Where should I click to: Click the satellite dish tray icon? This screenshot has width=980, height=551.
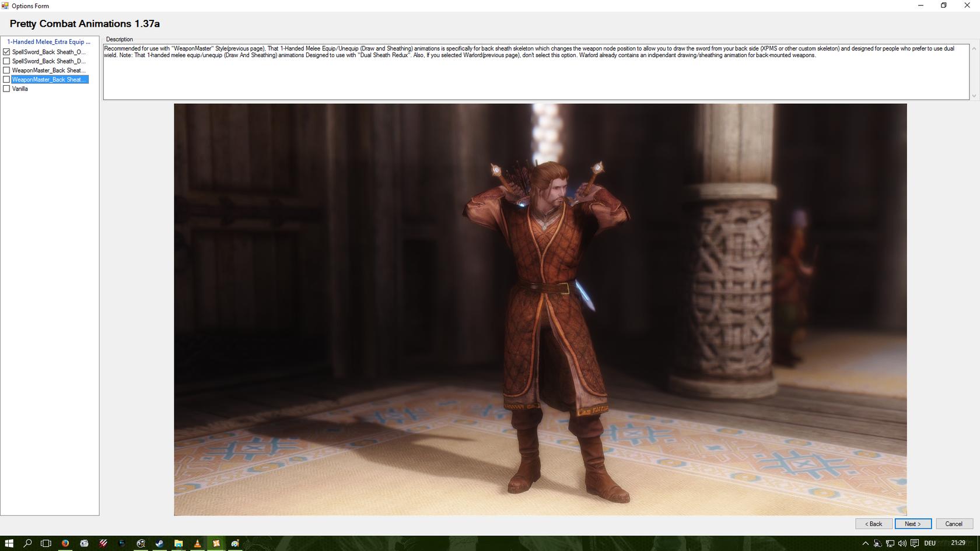(x=877, y=543)
